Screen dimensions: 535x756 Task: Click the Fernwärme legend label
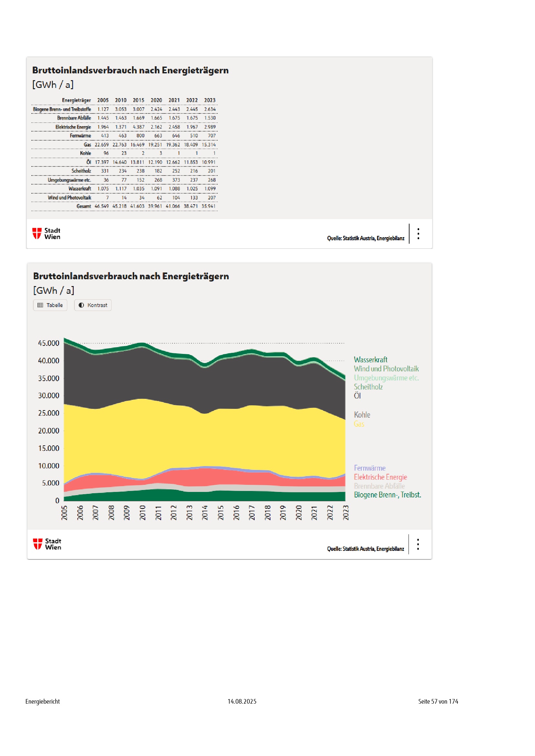(x=369, y=468)
